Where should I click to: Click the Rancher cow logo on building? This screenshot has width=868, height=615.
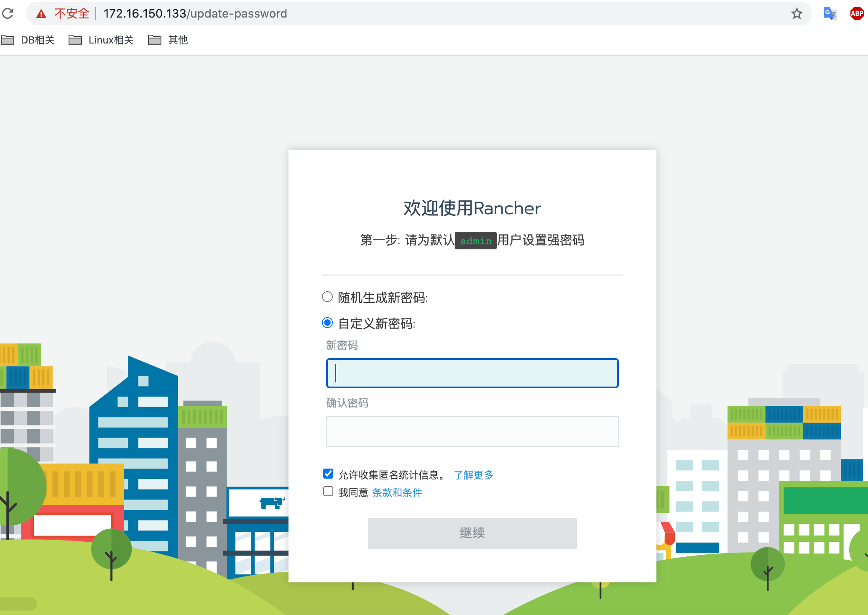click(x=272, y=502)
